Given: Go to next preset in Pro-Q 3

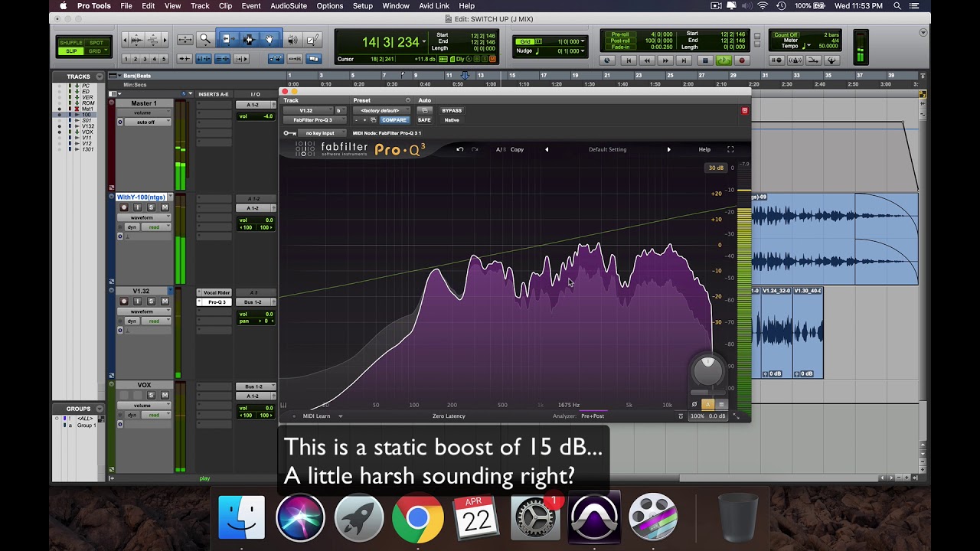Looking at the screenshot, I should tap(668, 149).
